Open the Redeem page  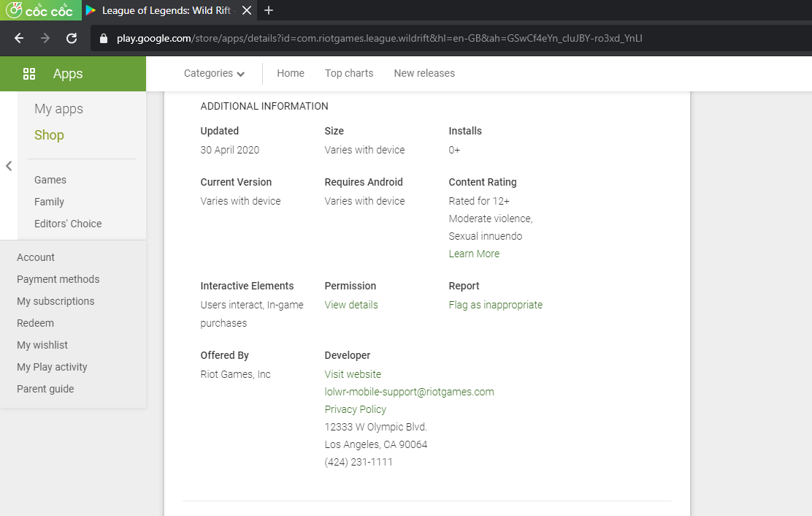point(35,323)
